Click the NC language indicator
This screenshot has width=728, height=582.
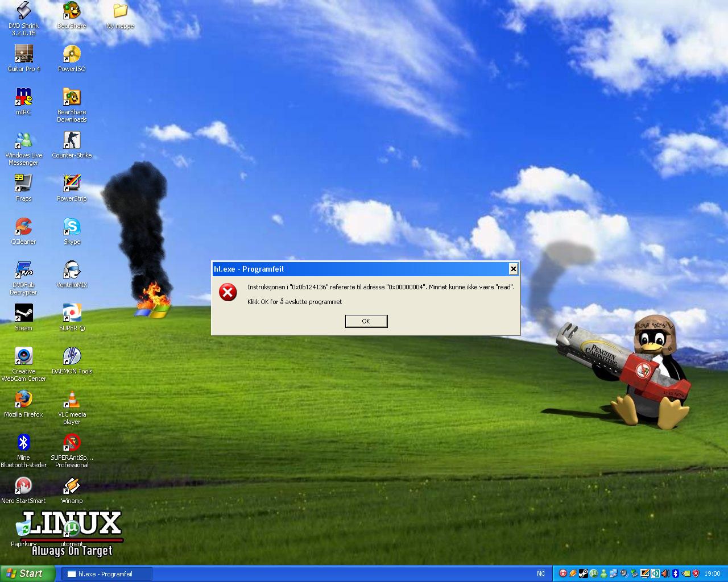pyautogui.click(x=541, y=573)
